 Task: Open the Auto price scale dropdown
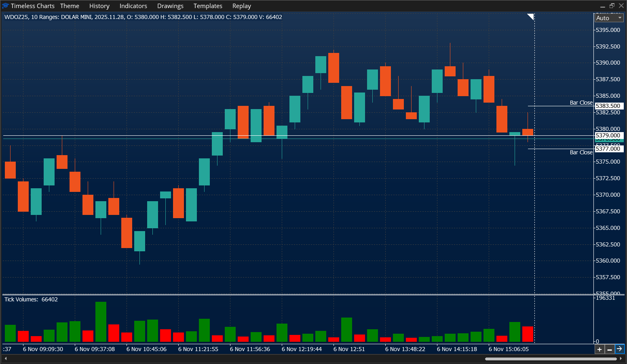[608, 18]
